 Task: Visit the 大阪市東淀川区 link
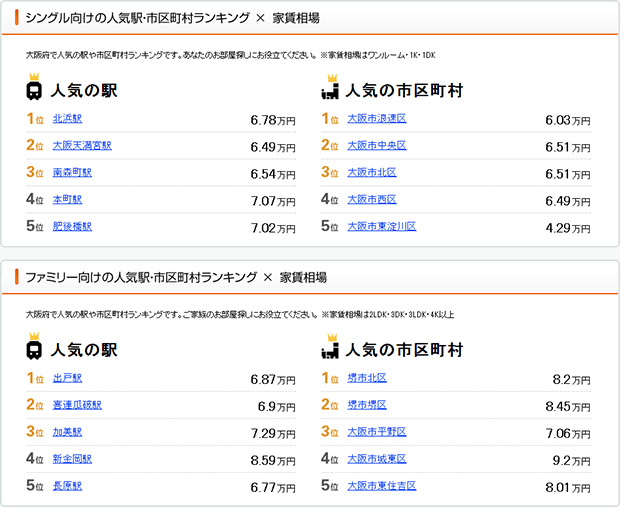click(x=382, y=226)
